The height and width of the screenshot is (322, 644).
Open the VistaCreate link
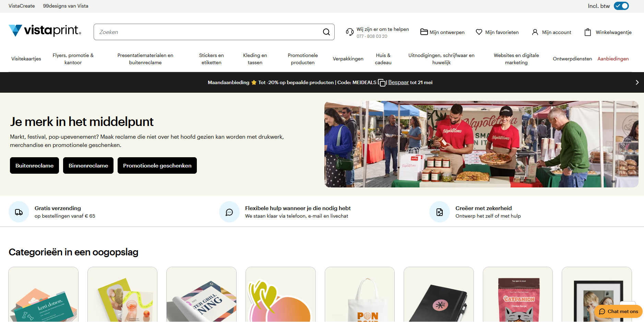pyautogui.click(x=22, y=6)
